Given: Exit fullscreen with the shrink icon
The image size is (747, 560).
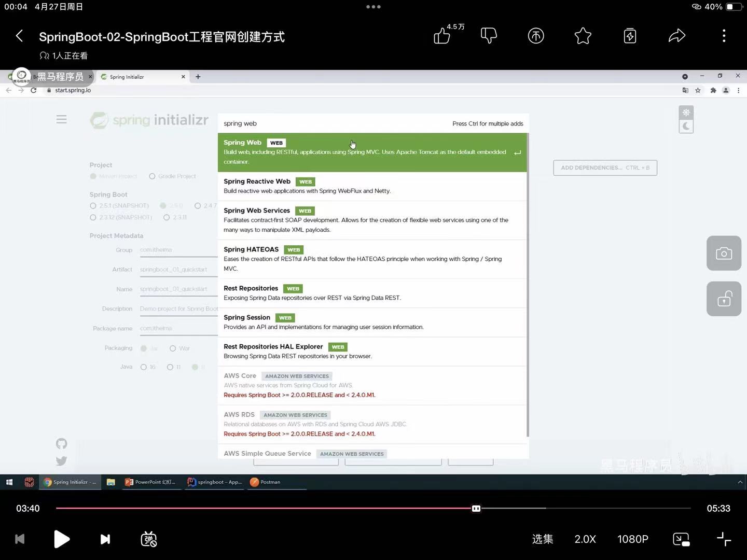Looking at the screenshot, I should 724,539.
